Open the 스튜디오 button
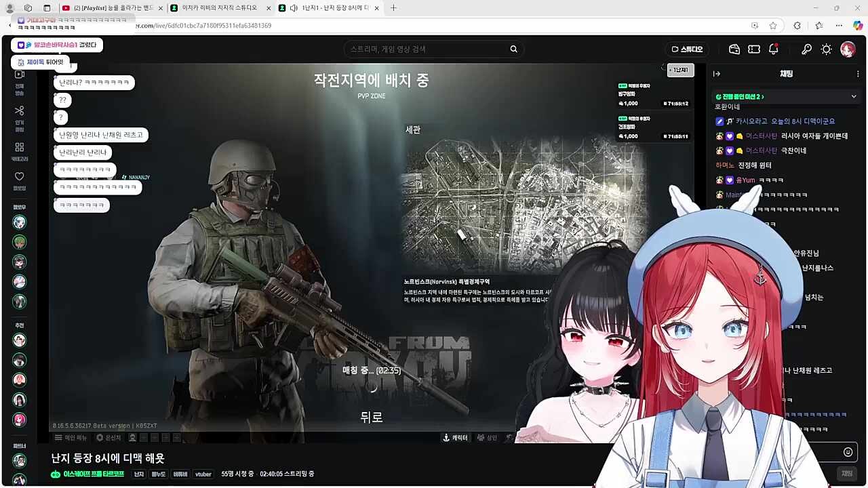 [x=687, y=49]
